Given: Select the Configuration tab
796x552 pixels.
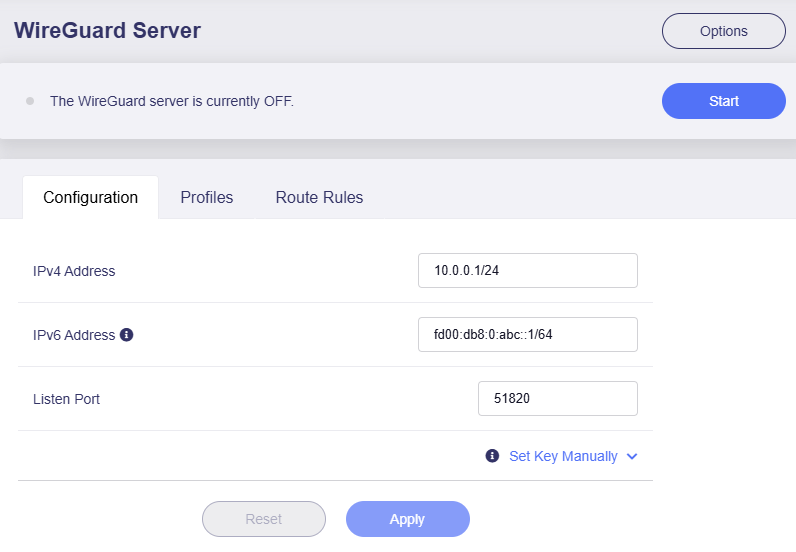Looking at the screenshot, I should coord(90,197).
